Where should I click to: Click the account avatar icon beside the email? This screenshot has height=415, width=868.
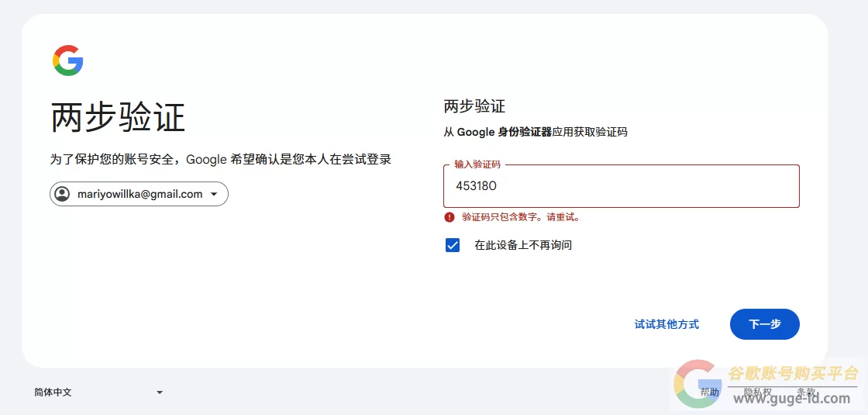click(x=63, y=194)
